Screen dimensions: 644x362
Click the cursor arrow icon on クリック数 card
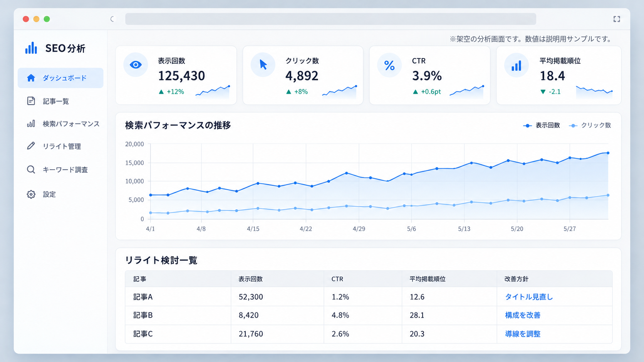(263, 65)
